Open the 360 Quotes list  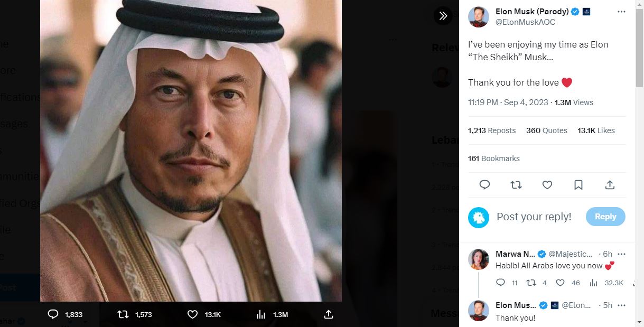click(546, 130)
